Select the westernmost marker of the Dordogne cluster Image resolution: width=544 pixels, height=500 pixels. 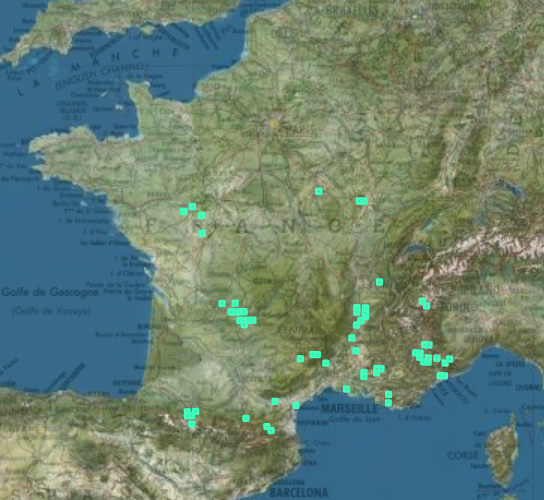coord(222,303)
